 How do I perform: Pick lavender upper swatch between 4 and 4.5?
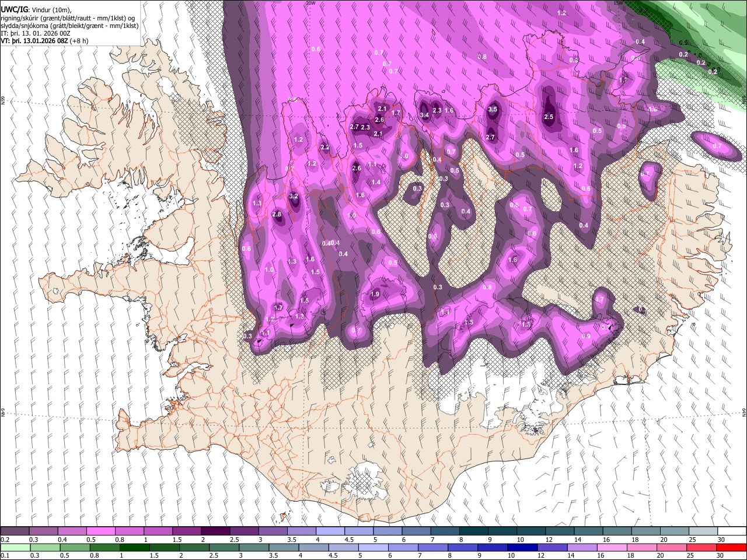point(330,531)
